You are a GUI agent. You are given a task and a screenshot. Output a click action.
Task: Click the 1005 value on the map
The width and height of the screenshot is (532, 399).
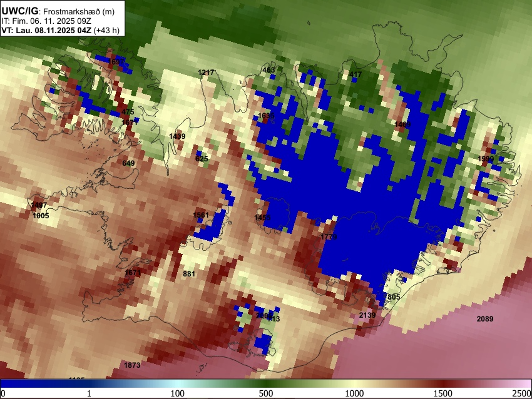41,216
